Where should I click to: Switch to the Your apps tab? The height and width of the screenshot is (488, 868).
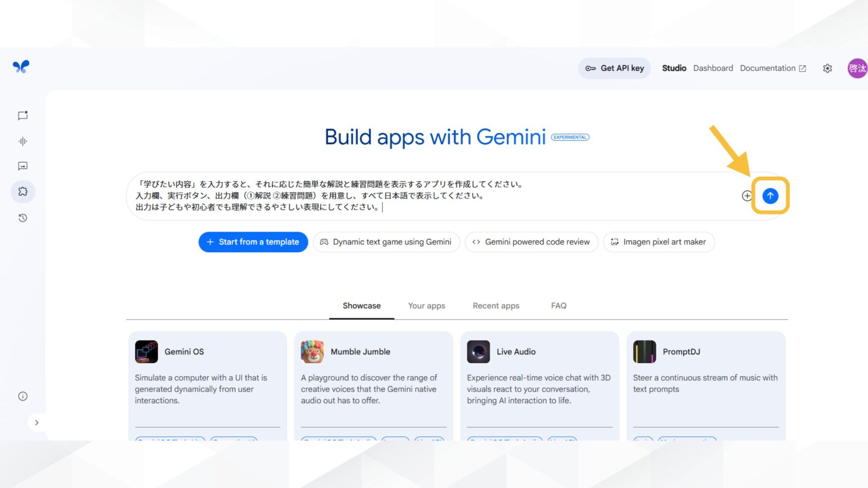[426, 305]
